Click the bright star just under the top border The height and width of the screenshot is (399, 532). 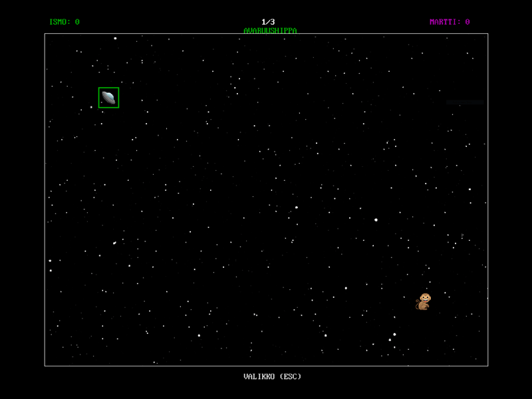point(115,38)
